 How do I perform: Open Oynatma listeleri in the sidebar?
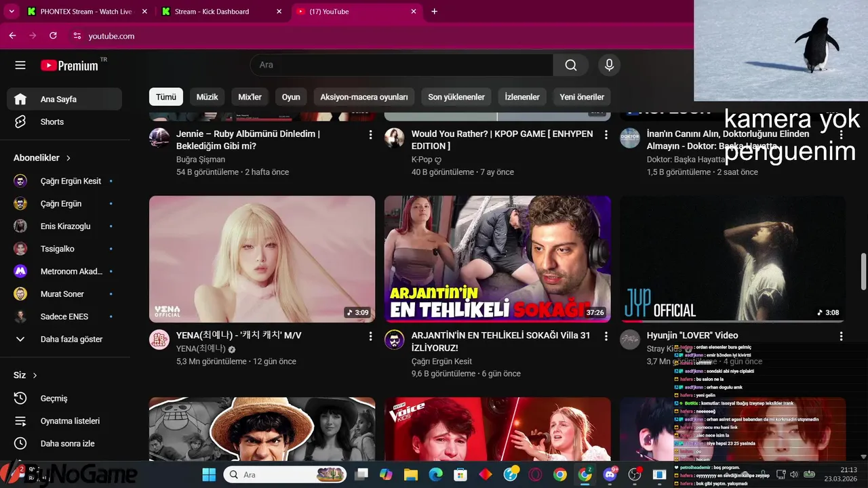pos(64,421)
